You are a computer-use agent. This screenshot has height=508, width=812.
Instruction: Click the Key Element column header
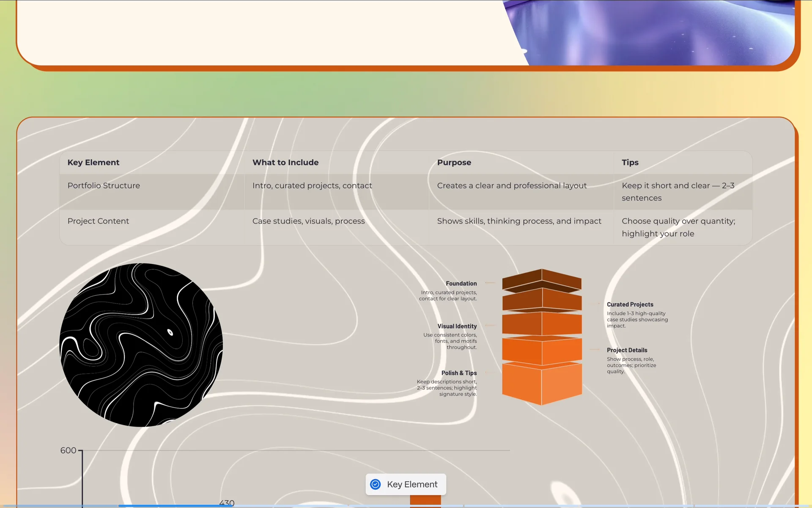pos(93,163)
